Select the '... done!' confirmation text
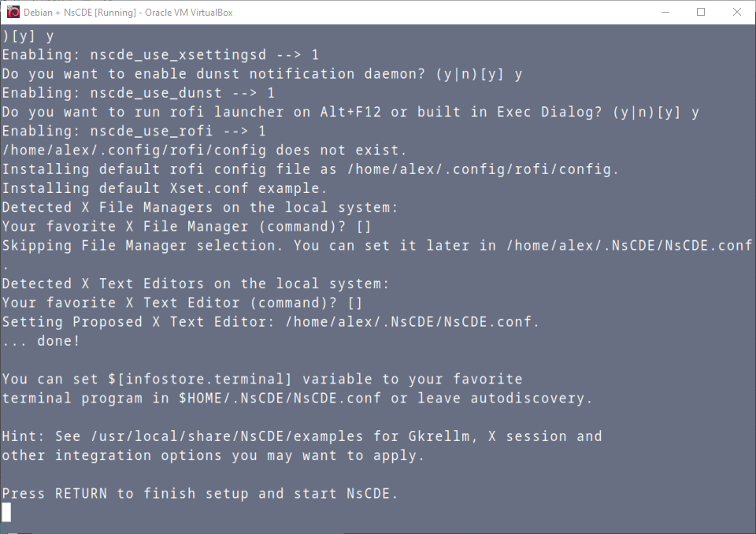This screenshot has width=756, height=534. coord(39,340)
